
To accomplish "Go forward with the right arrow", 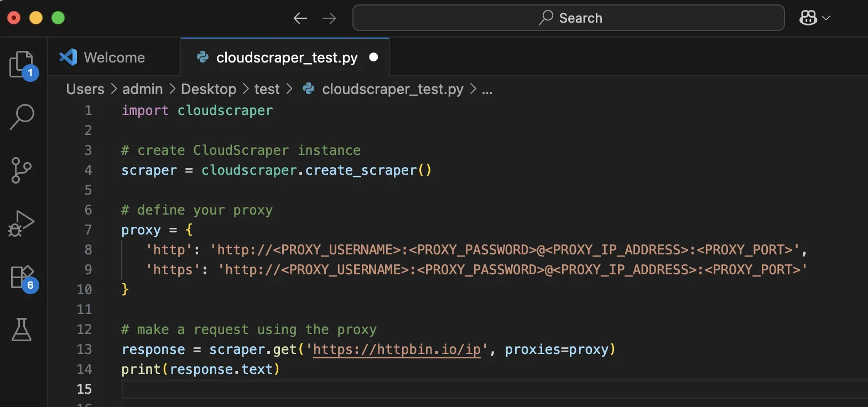I will [329, 18].
